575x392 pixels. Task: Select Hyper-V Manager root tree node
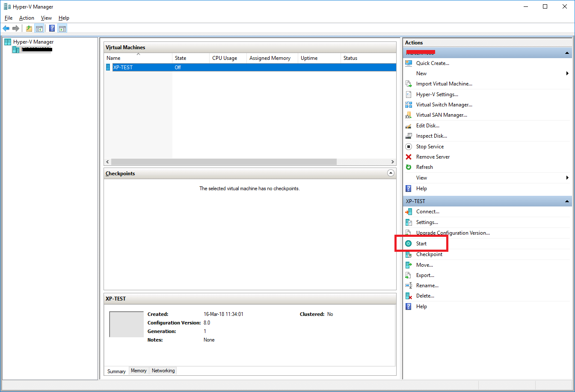click(33, 42)
